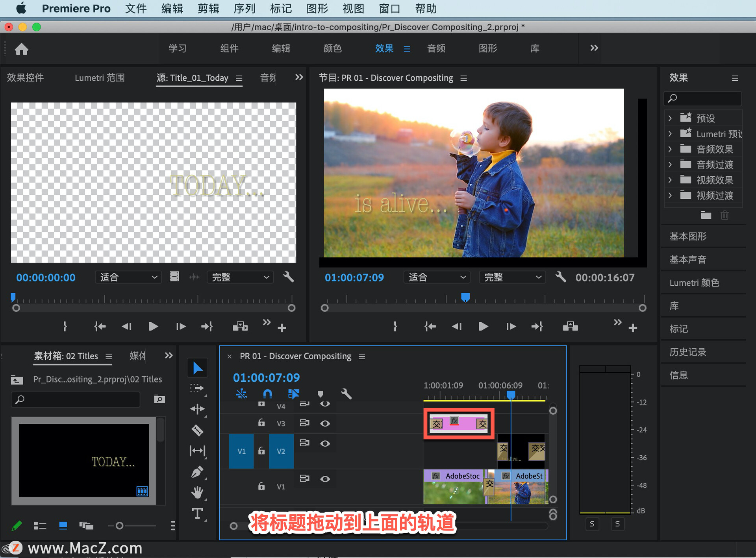Open Program monitor zoom dropdown 适合
Image resolution: width=756 pixels, height=558 pixels.
coord(437,277)
